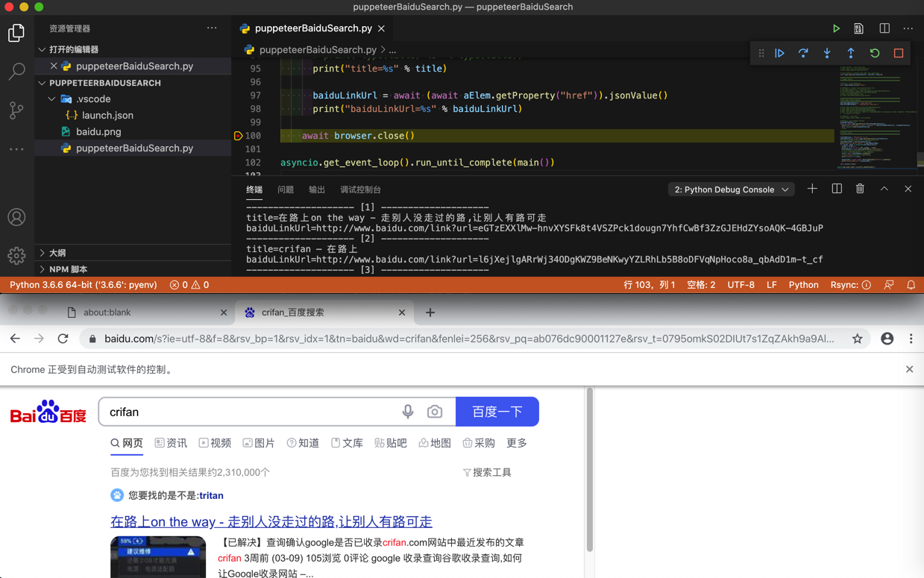Step into in debug toolbar
This screenshot has width=924, height=578.
click(827, 53)
